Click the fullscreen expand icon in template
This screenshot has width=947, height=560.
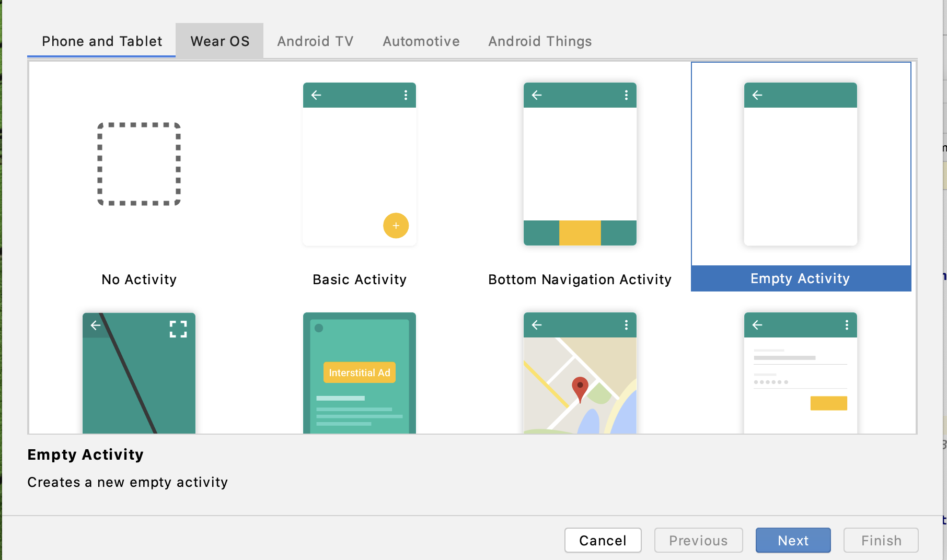[178, 329]
